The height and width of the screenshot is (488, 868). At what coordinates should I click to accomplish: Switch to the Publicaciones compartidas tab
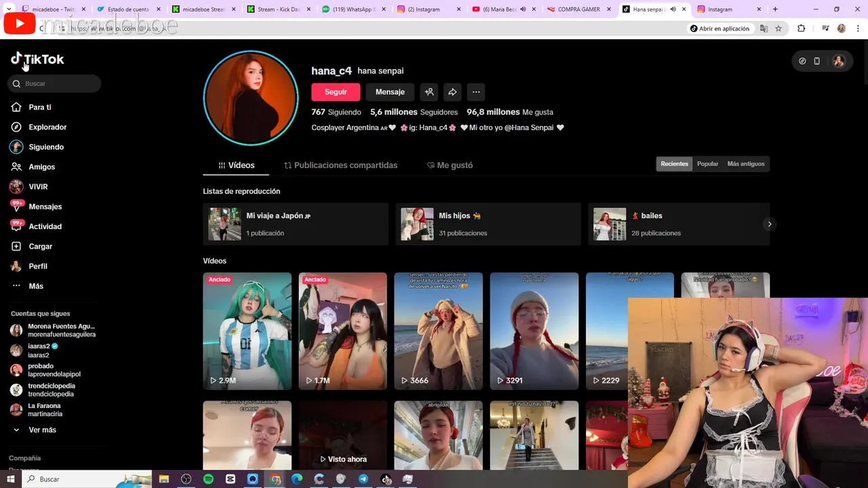tap(340, 165)
